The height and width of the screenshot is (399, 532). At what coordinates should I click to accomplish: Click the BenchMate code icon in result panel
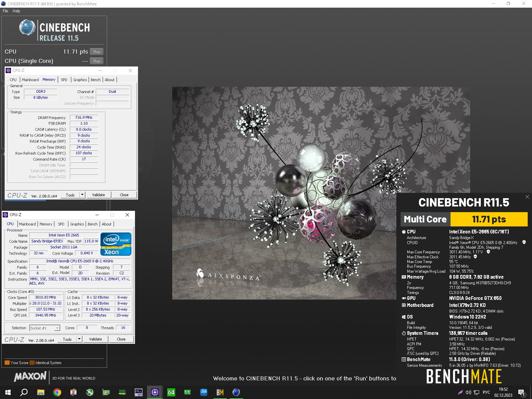404,359
